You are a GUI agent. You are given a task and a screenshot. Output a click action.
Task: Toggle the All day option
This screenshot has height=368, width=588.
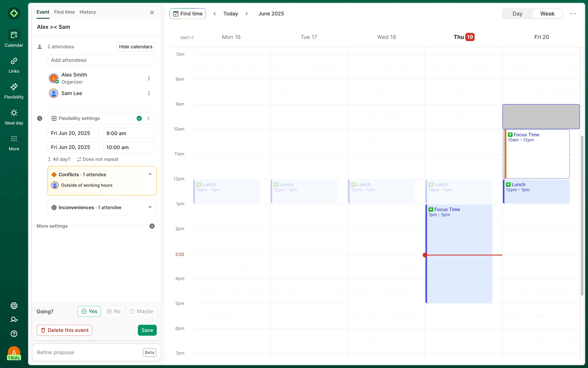coord(59,159)
